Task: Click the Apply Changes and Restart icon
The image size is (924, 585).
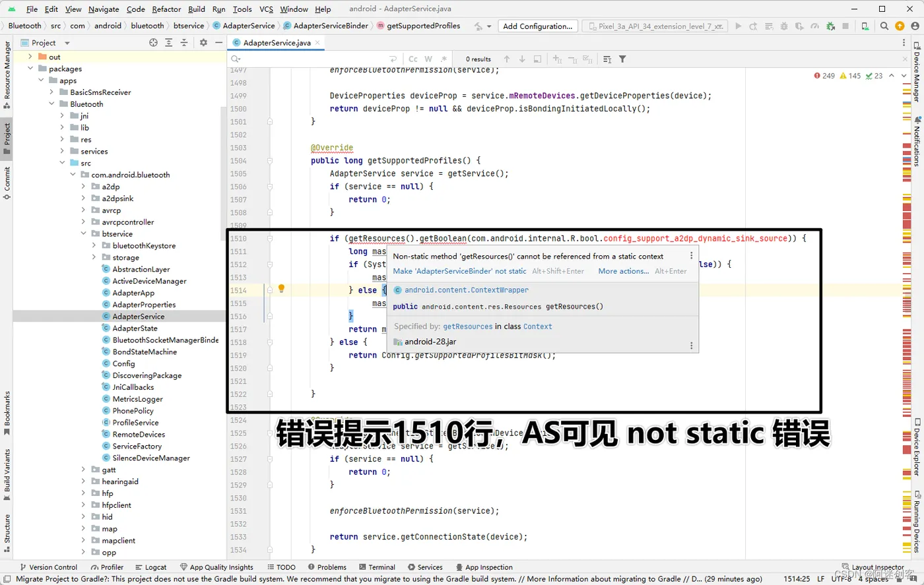Action: (753, 26)
